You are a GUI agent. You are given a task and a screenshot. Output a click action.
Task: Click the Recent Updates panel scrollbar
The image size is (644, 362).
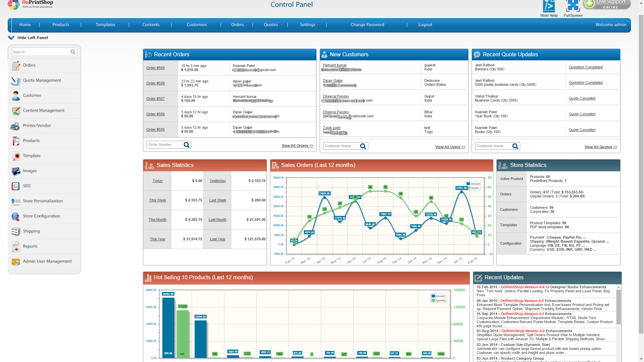coord(619,307)
